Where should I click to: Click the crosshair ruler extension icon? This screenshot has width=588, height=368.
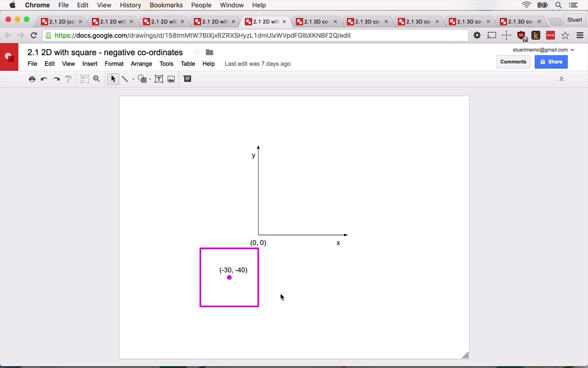click(506, 35)
